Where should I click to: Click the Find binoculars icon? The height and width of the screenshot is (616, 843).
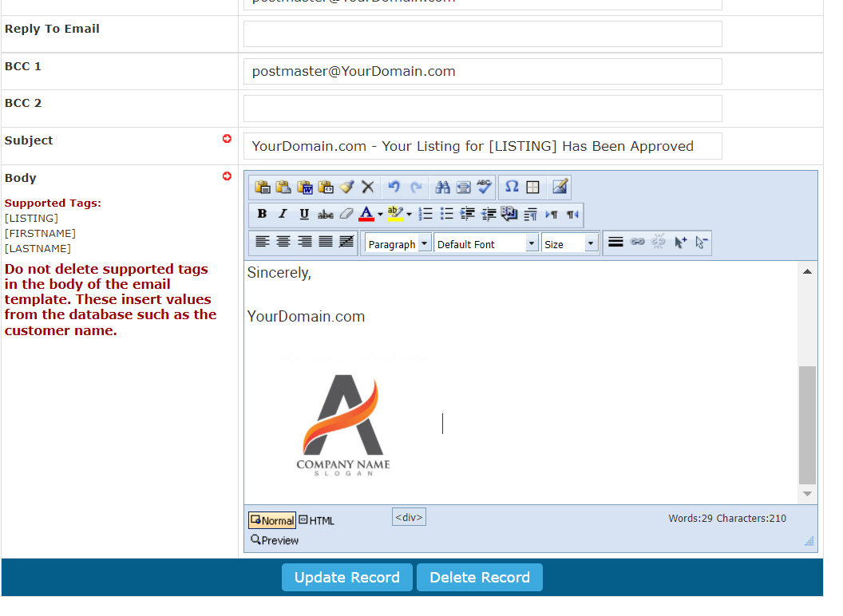pos(442,188)
